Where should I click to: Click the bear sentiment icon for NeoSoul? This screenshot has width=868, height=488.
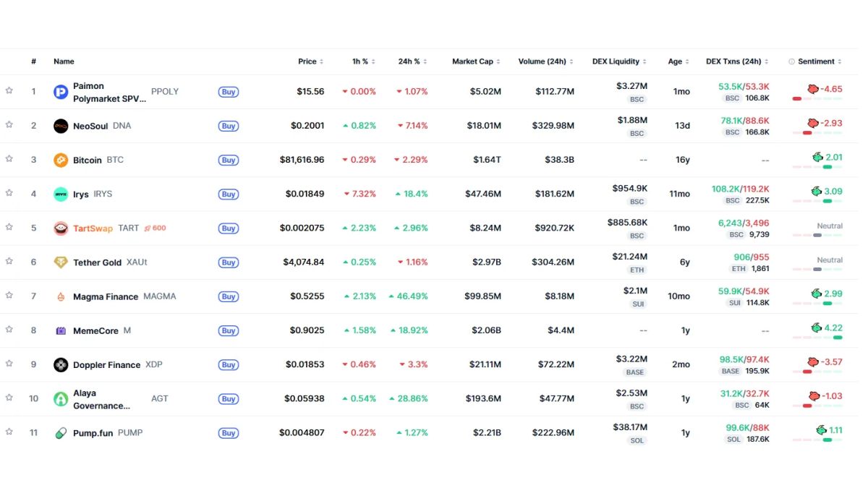[813, 123]
